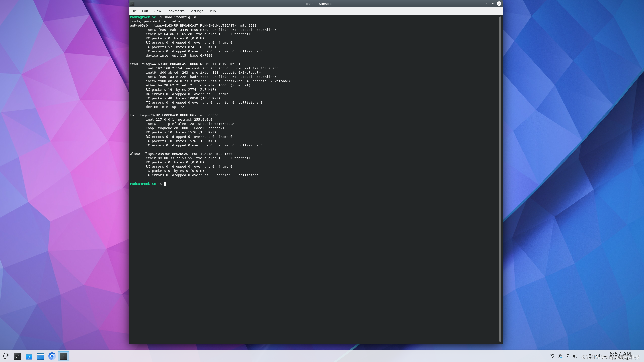Open the Konsole window menu icon

coord(132,4)
